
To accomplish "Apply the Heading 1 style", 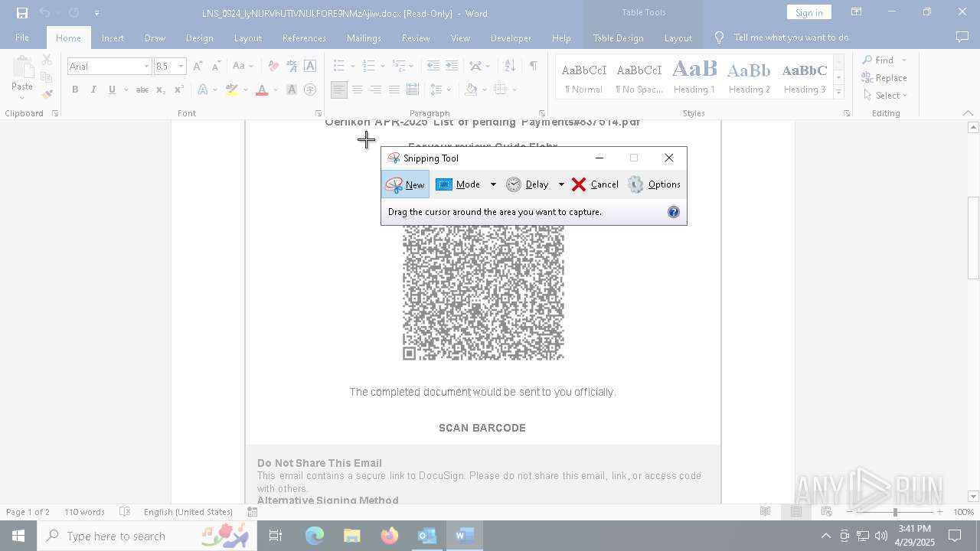I will click(x=694, y=77).
